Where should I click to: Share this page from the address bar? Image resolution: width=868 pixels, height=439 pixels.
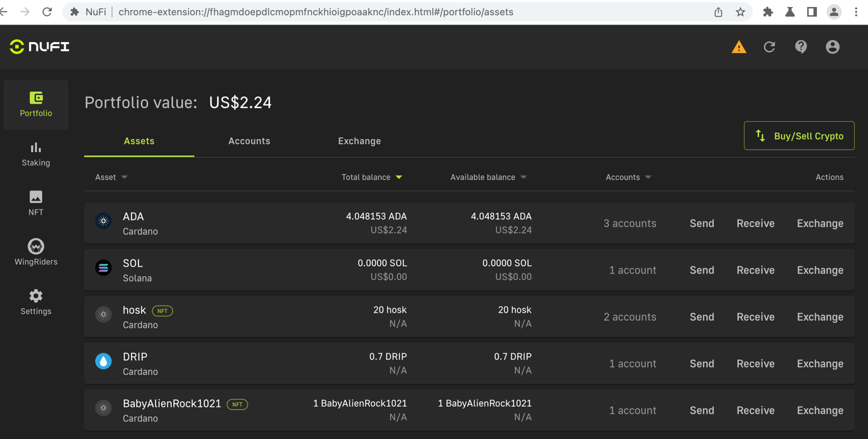pos(718,12)
